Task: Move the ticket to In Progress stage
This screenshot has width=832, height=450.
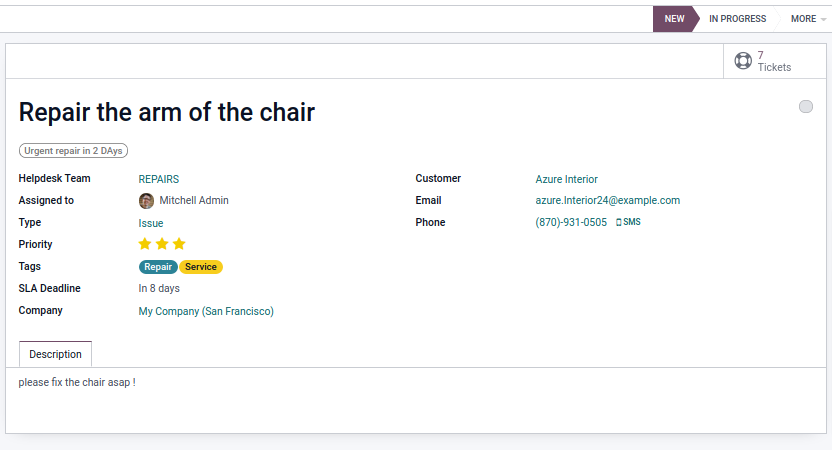Action: [737, 19]
